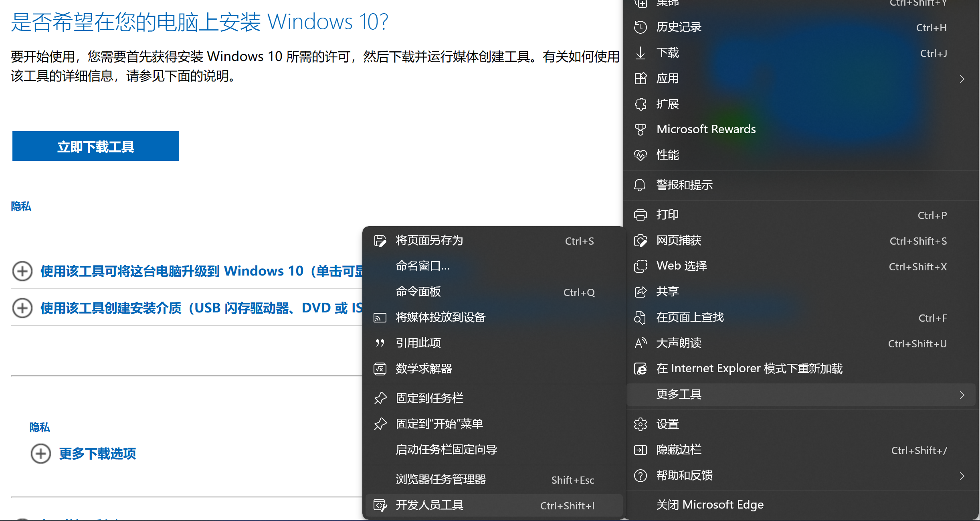
Task: Expand 更多下载选项 plus circle
Action: 41,454
